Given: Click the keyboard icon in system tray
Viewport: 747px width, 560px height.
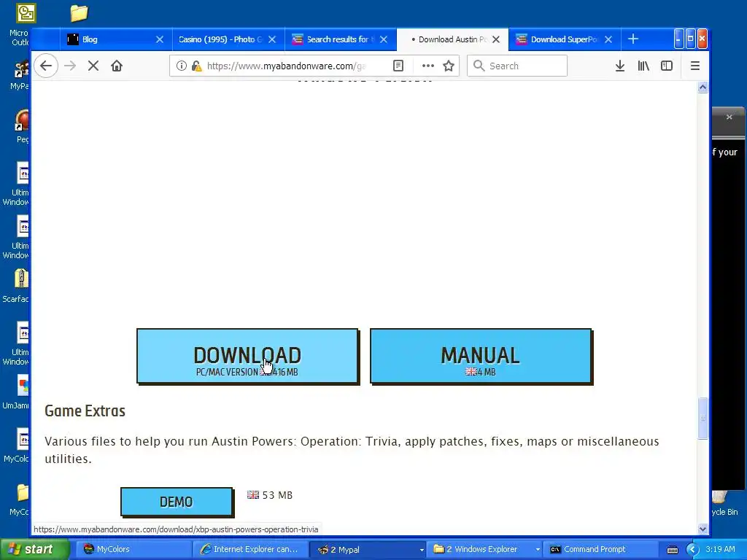Looking at the screenshot, I should click(x=672, y=550).
